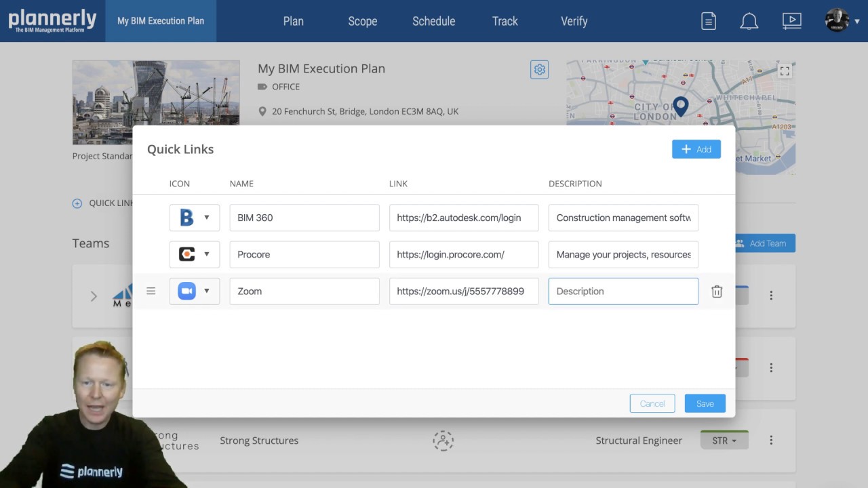Image resolution: width=868 pixels, height=488 pixels.
Task: Focus the empty Zoom description field
Action: pyautogui.click(x=623, y=291)
